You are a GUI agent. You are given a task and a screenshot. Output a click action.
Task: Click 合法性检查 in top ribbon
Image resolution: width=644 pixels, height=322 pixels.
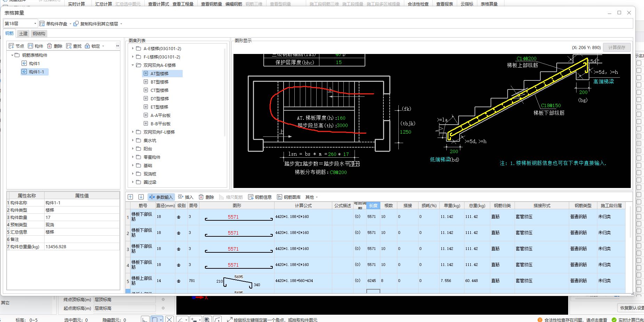coord(418,4)
